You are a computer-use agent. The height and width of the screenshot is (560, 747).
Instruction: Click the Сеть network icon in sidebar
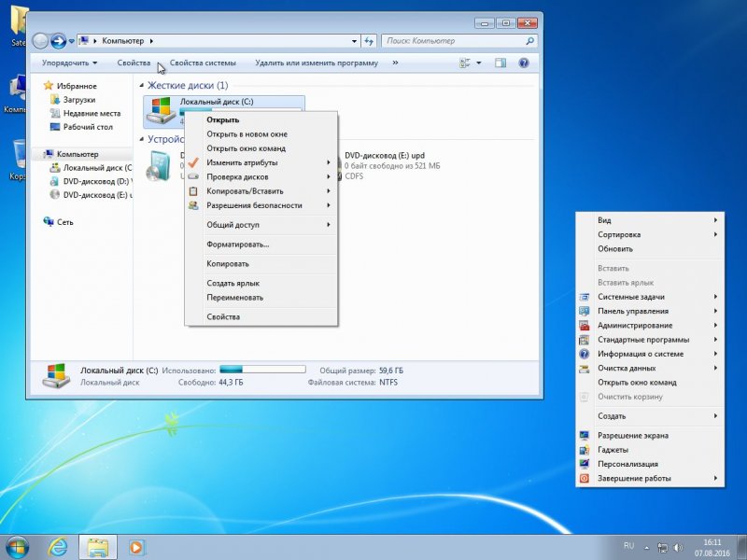click(x=49, y=222)
